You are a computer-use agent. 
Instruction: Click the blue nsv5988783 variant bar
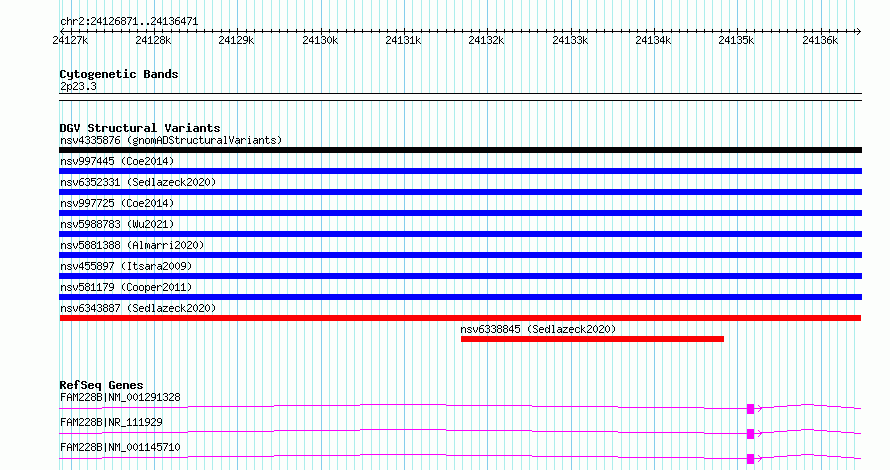pyautogui.click(x=460, y=234)
